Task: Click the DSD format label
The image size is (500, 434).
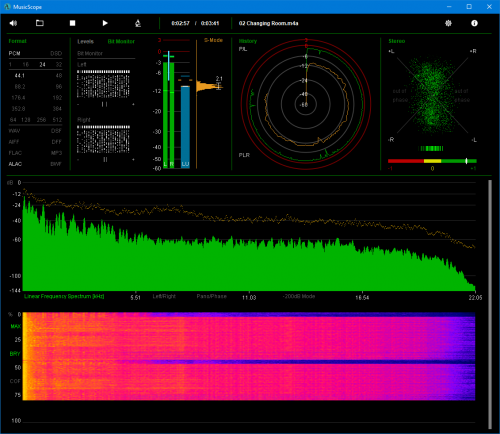Action: coord(56,53)
